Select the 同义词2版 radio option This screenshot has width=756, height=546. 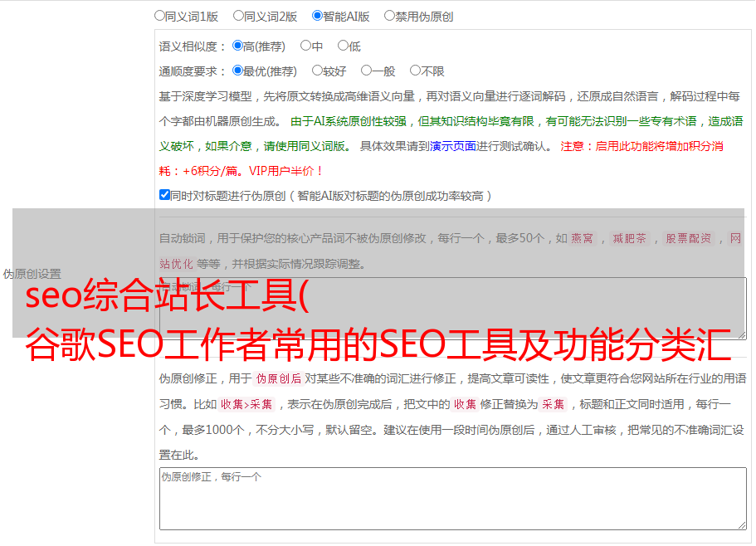coord(238,16)
